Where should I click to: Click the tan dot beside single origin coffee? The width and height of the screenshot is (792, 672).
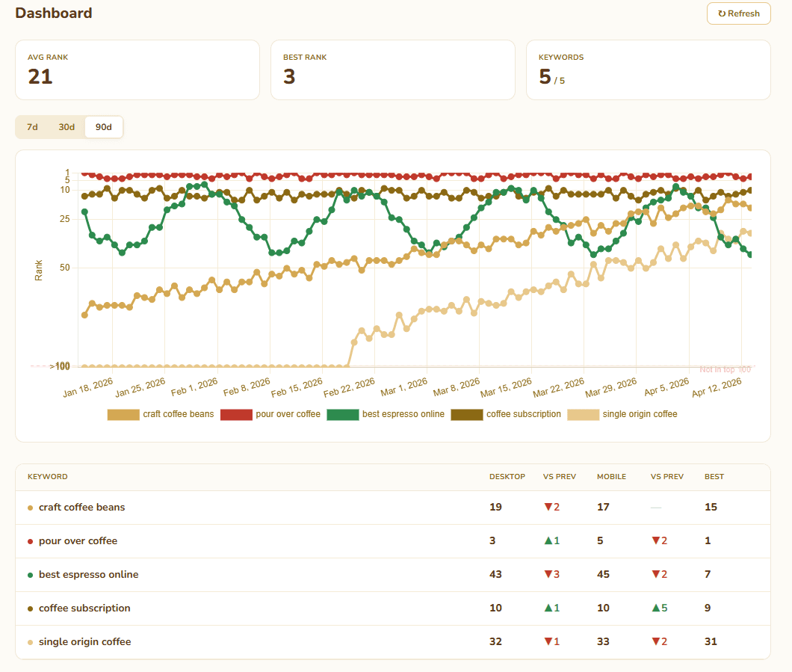click(x=31, y=642)
